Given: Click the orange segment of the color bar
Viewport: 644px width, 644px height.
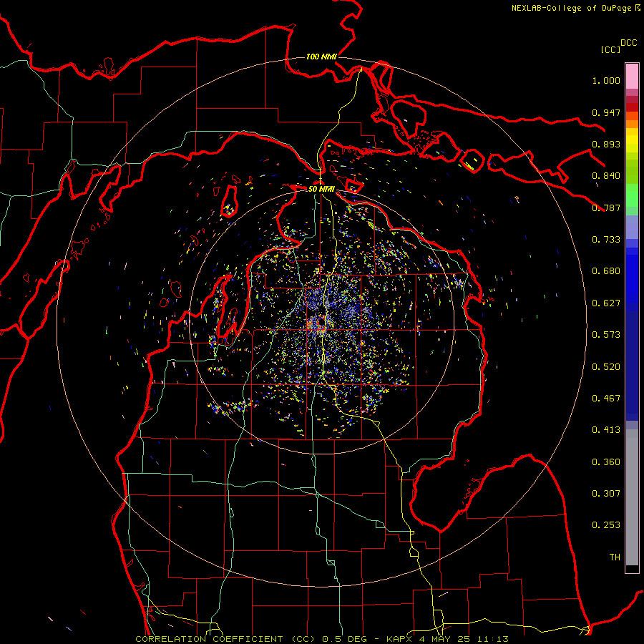Looking at the screenshot, I should (x=632, y=124).
